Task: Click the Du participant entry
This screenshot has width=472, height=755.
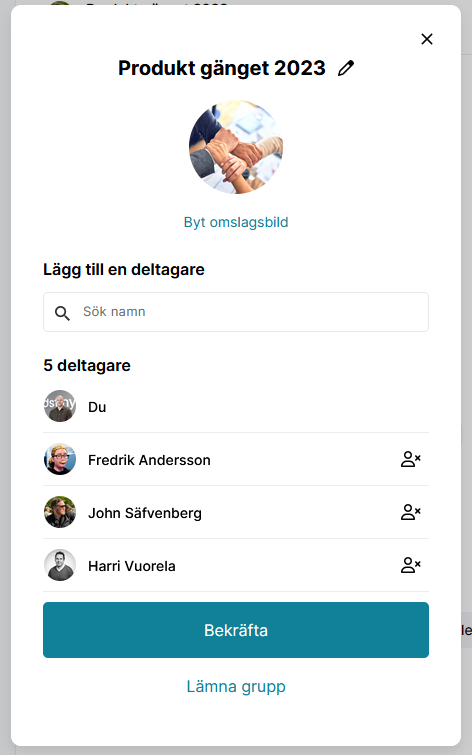Action: (236, 406)
